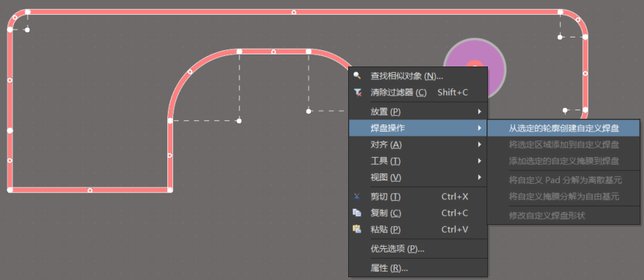Click the clipboard icon next to 粘贴
644x280 pixels.
click(x=357, y=229)
